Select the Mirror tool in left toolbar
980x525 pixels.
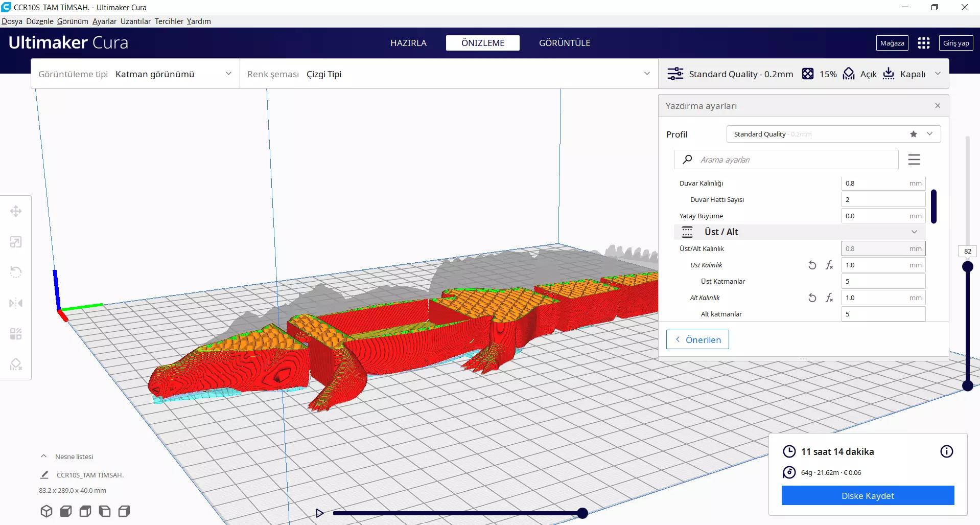[16, 303]
